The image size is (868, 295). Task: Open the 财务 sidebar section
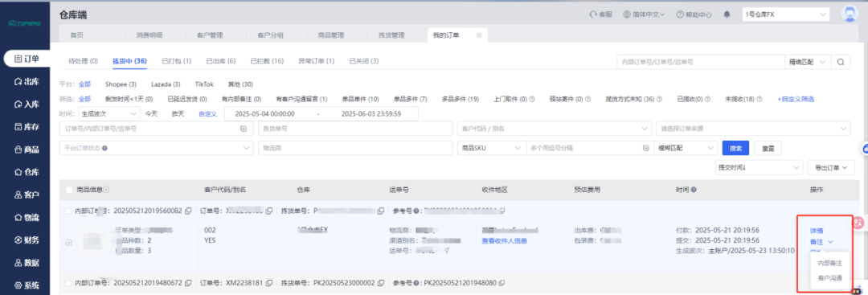(27, 240)
